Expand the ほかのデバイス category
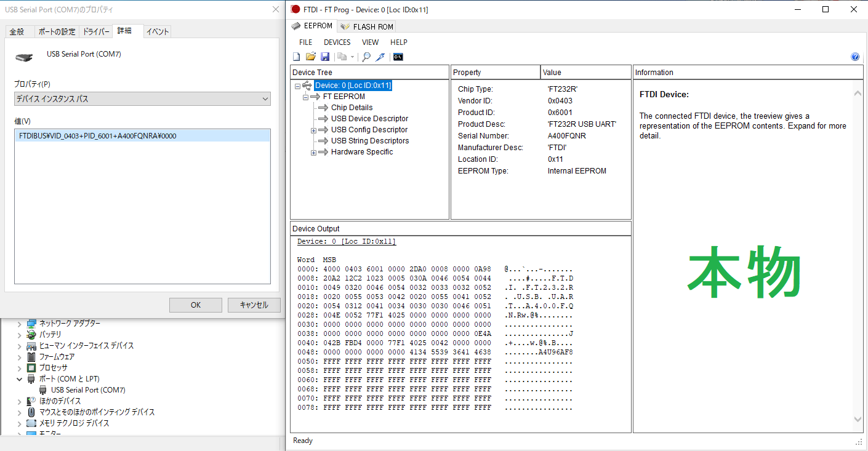Viewport: 868px width, 451px height. (x=20, y=401)
